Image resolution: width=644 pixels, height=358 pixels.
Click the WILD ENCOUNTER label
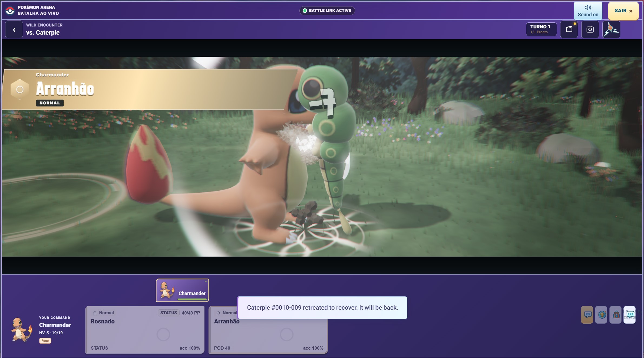(x=44, y=25)
